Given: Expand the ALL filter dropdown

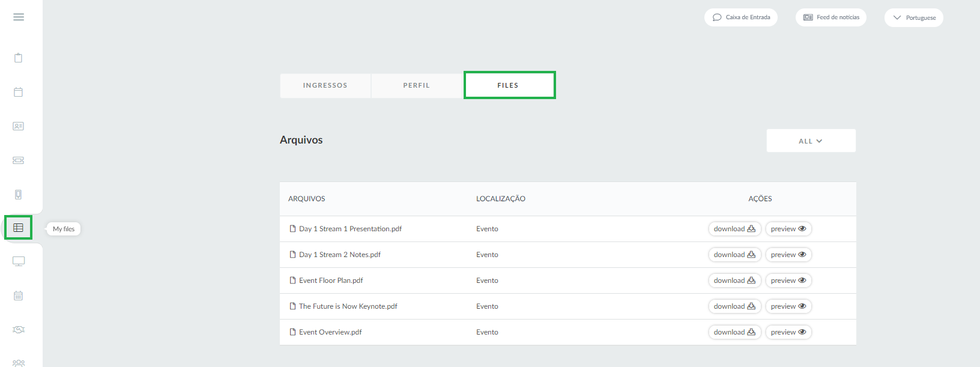Looking at the screenshot, I should tap(811, 141).
